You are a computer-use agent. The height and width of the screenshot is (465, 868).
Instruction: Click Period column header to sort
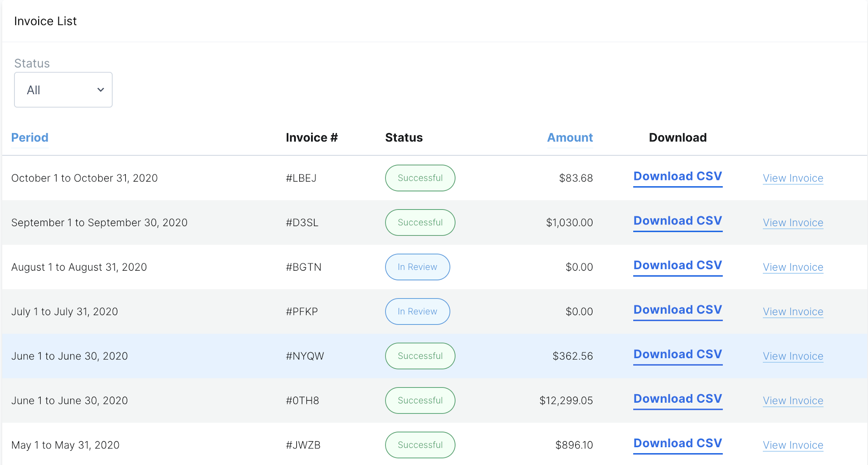(29, 137)
